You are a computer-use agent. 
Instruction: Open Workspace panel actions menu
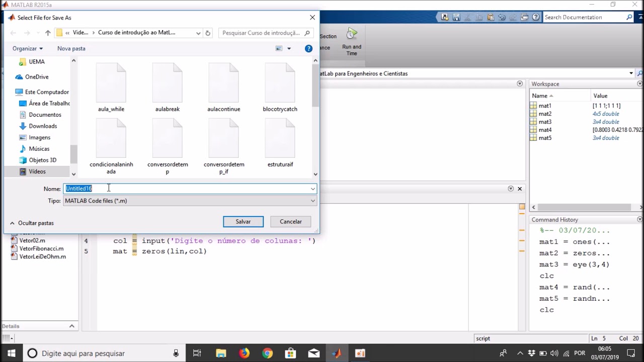(639, 84)
